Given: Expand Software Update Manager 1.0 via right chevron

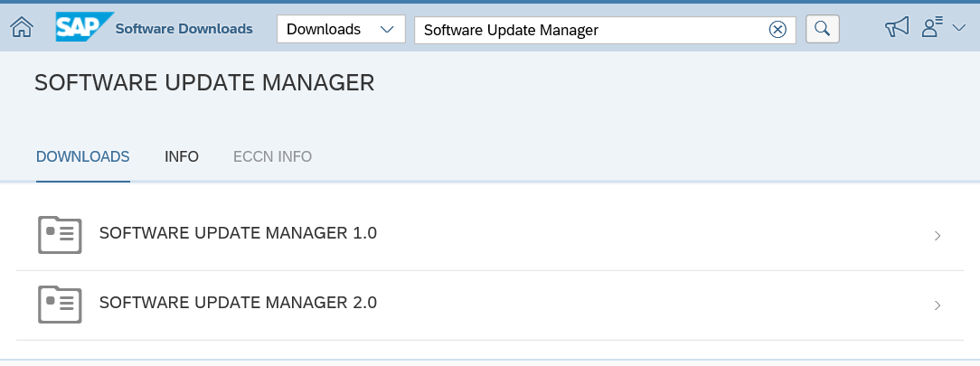Looking at the screenshot, I should coord(938,236).
